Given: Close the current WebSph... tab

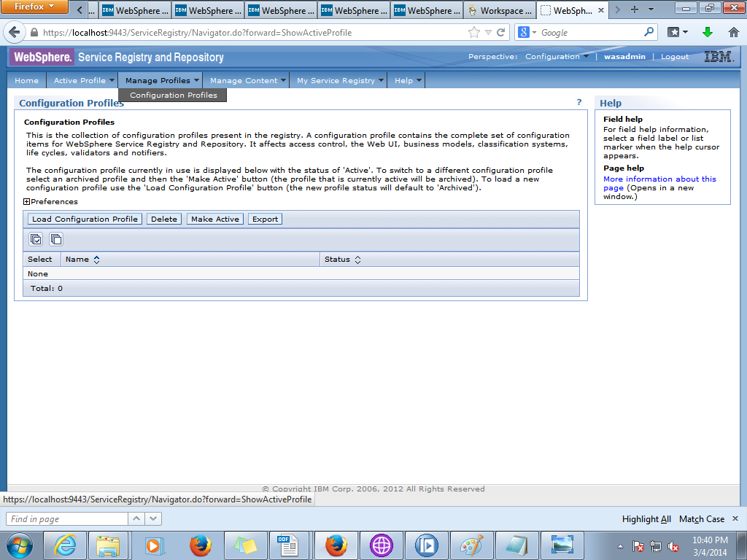Looking at the screenshot, I should coord(601,10).
